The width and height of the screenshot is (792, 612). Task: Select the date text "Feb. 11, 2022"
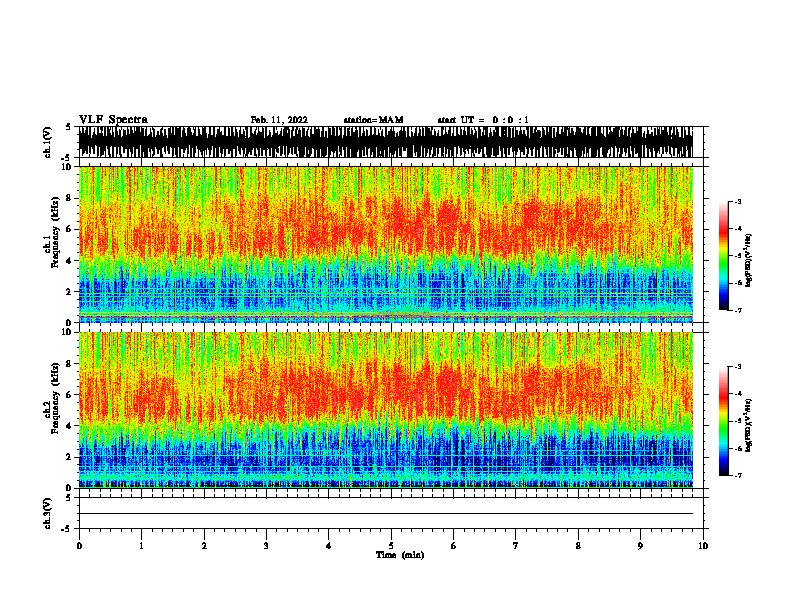[279, 120]
